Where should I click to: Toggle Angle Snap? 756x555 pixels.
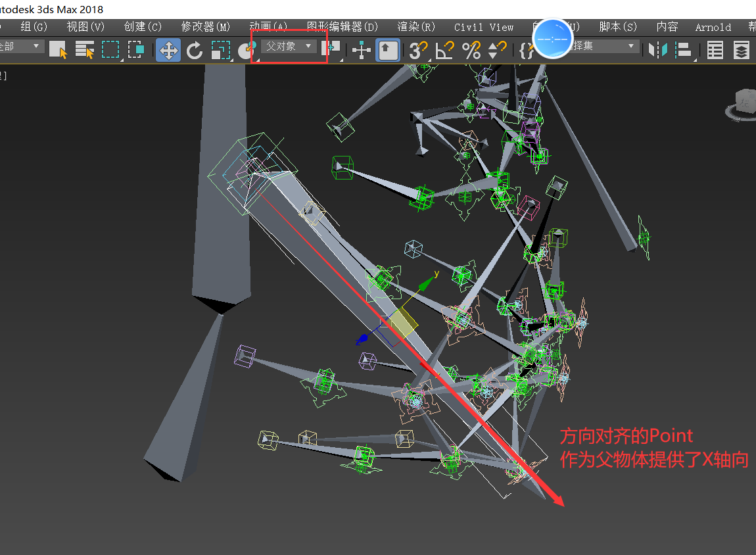click(x=445, y=50)
